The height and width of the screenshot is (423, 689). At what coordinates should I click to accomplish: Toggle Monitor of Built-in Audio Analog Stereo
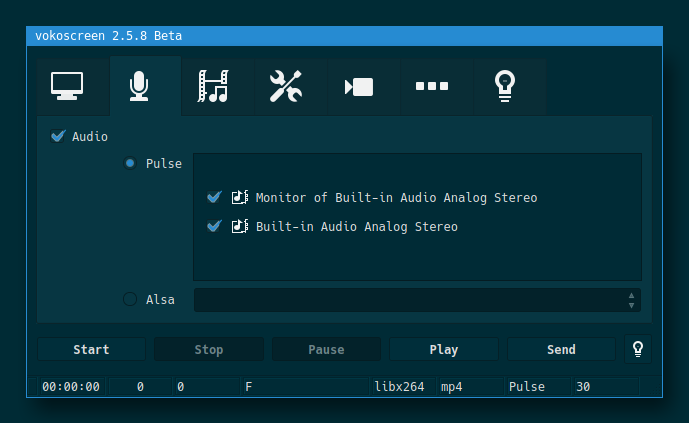pos(213,198)
